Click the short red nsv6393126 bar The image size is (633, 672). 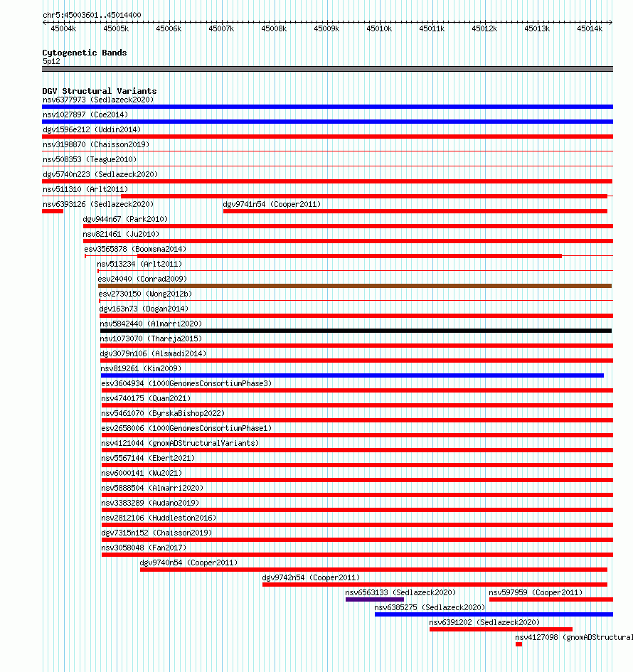coord(53,211)
